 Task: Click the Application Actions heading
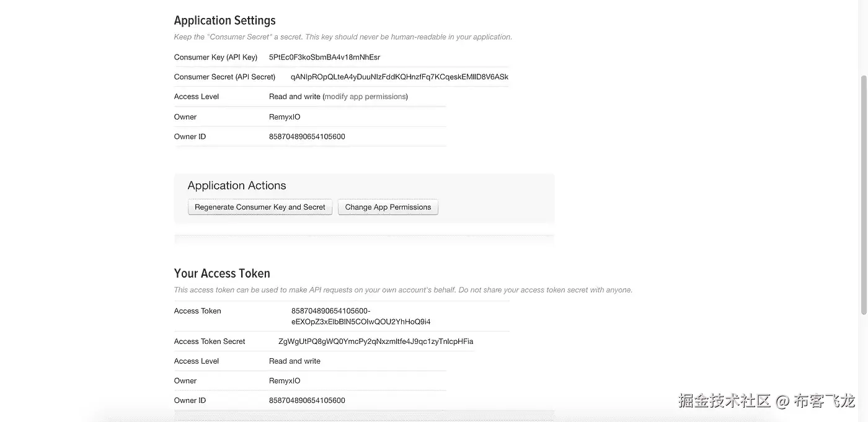tap(237, 185)
